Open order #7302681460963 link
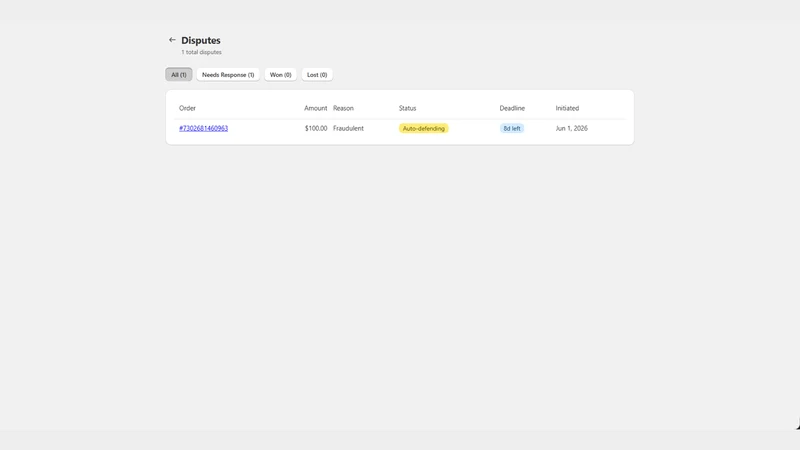The height and width of the screenshot is (450, 800). click(204, 128)
